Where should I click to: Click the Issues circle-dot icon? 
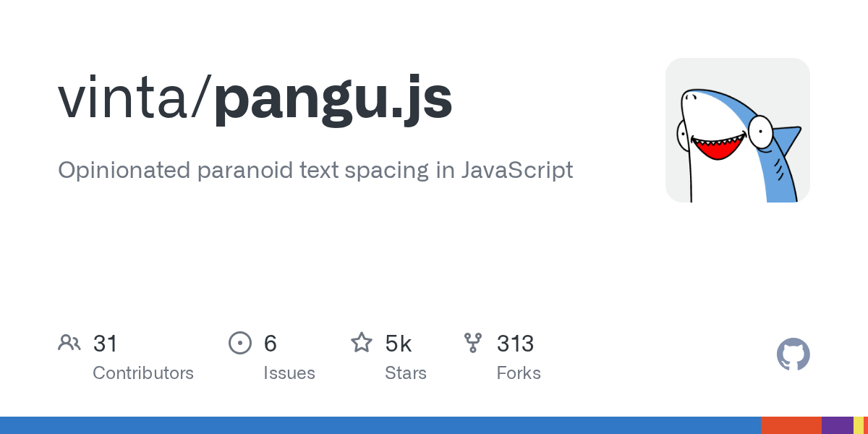coord(239,343)
